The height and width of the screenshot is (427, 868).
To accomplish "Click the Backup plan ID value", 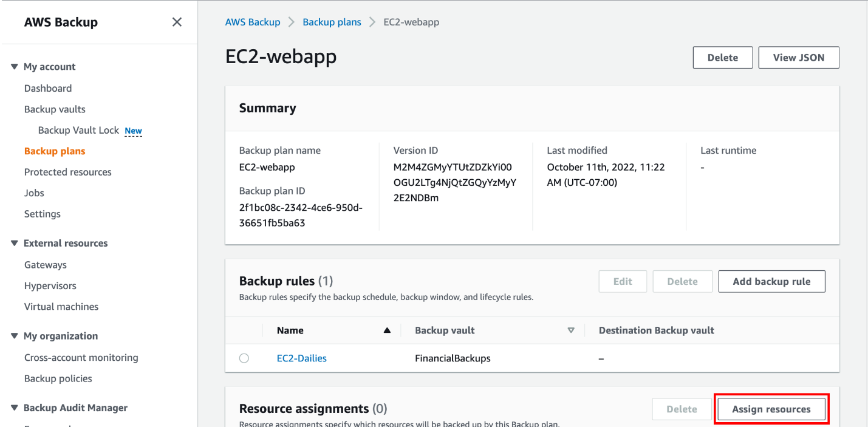I will 301,215.
